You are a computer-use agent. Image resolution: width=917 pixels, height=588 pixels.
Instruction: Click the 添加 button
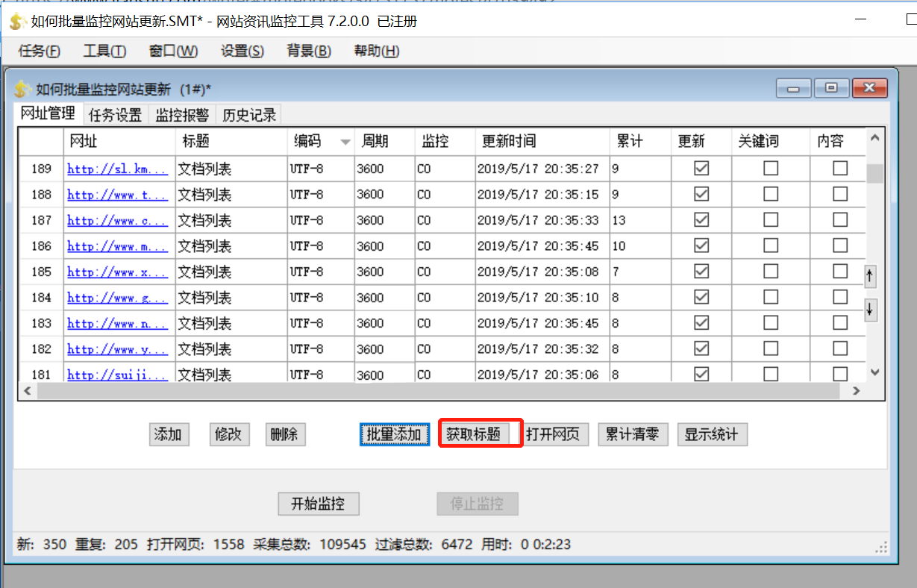(x=168, y=434)
